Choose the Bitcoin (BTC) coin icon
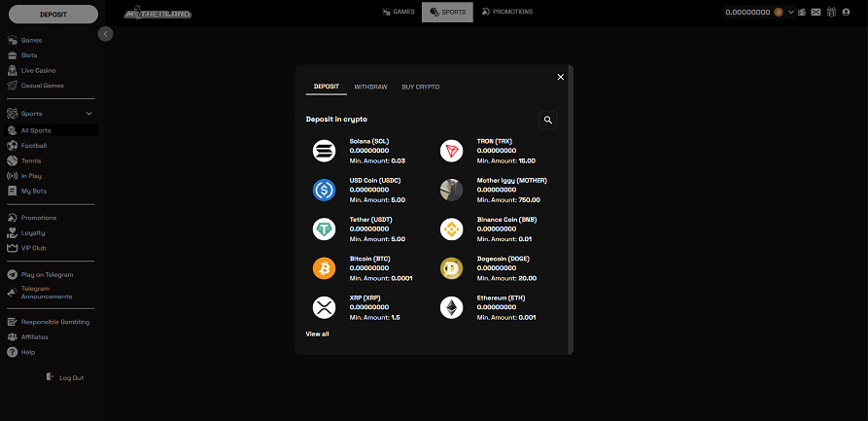 tap(324, 268)
